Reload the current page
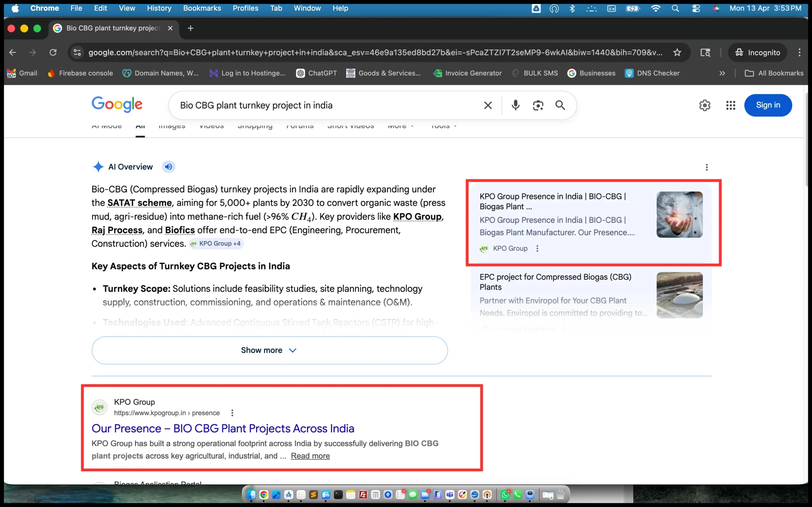Screen dimensions: 812x507 pyautogui.click(x=53, y=52)
